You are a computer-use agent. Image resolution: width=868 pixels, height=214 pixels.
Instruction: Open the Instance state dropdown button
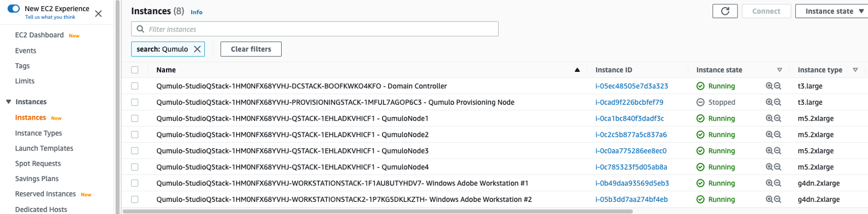832,11
